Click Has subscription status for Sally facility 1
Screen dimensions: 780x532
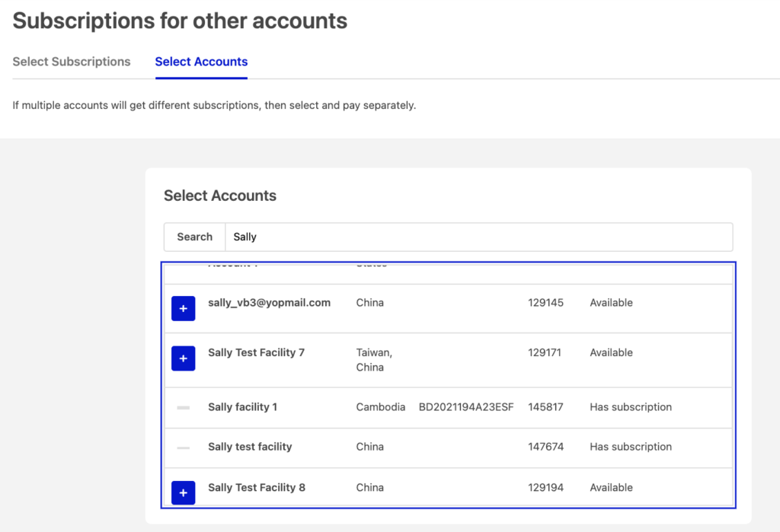click(631, 406)
